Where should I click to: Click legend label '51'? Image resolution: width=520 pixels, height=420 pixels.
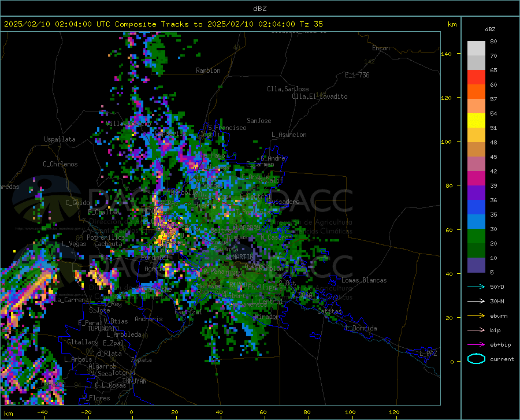tap(493, 128)
